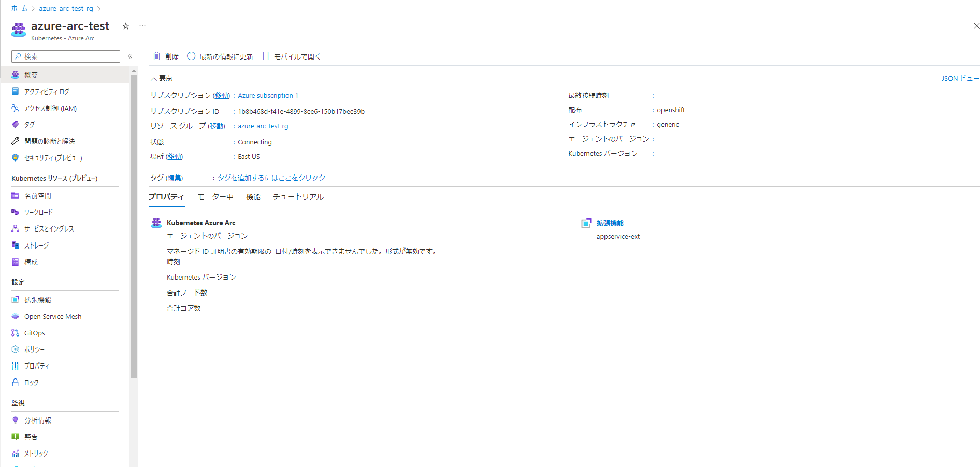Click 移動 link beside サブスクリプション
Viewport: 980px width, 467px height.
(x=222, y=96)
